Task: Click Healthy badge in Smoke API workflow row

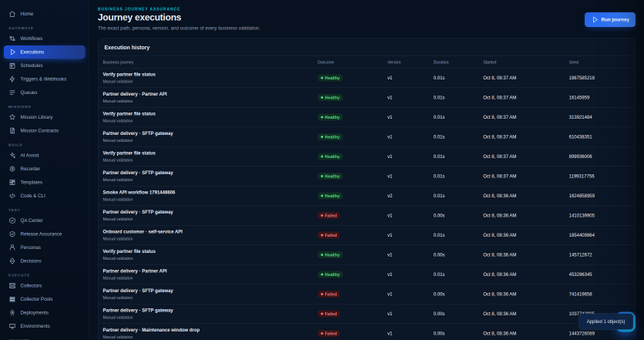Action: point(330,196)
